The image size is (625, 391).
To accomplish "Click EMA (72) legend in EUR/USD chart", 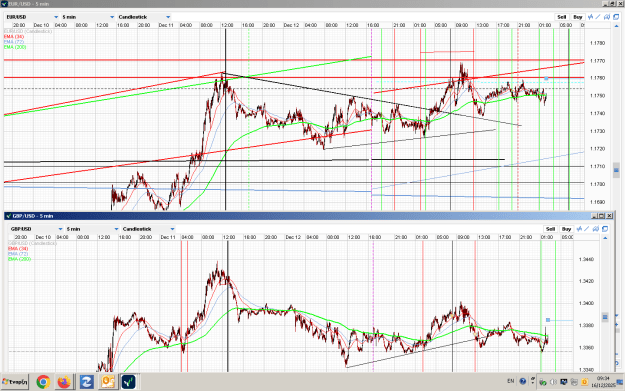I will pyautogui.click(x=14, y=42).
